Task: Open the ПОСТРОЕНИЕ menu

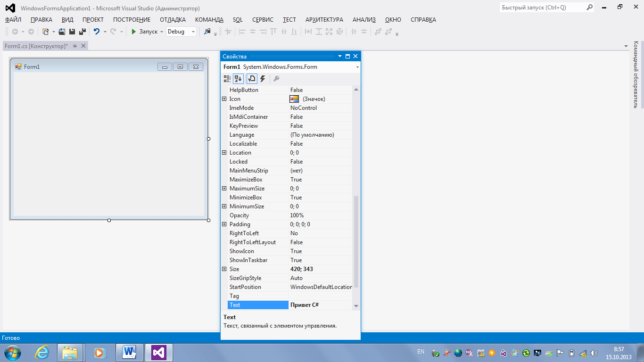Action: pyautogui.click(x=132, y=20)
